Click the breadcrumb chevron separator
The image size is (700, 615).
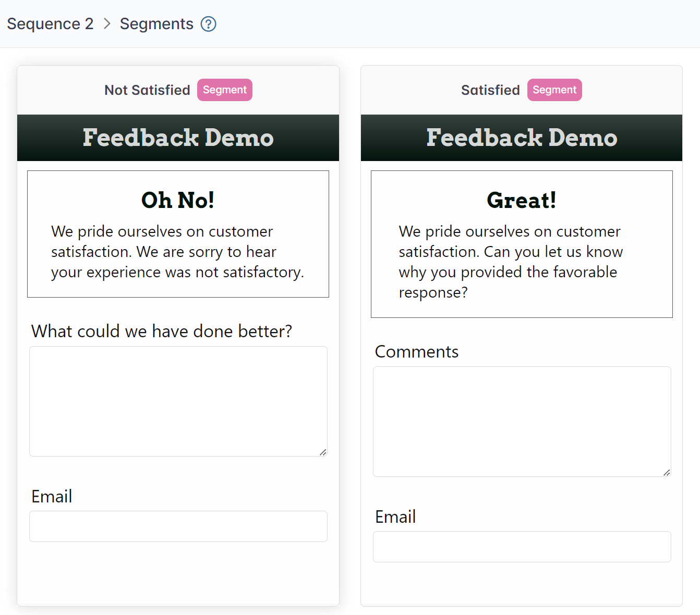pos(107,24)
